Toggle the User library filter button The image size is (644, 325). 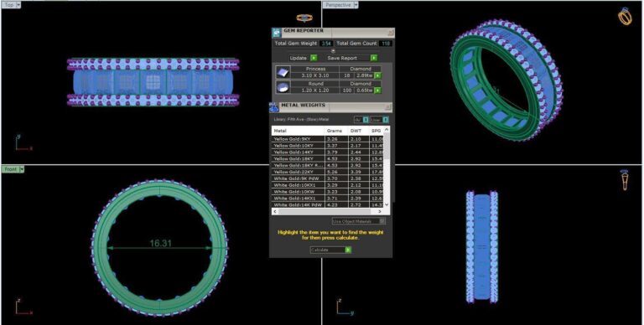click(x=386, y=120)
